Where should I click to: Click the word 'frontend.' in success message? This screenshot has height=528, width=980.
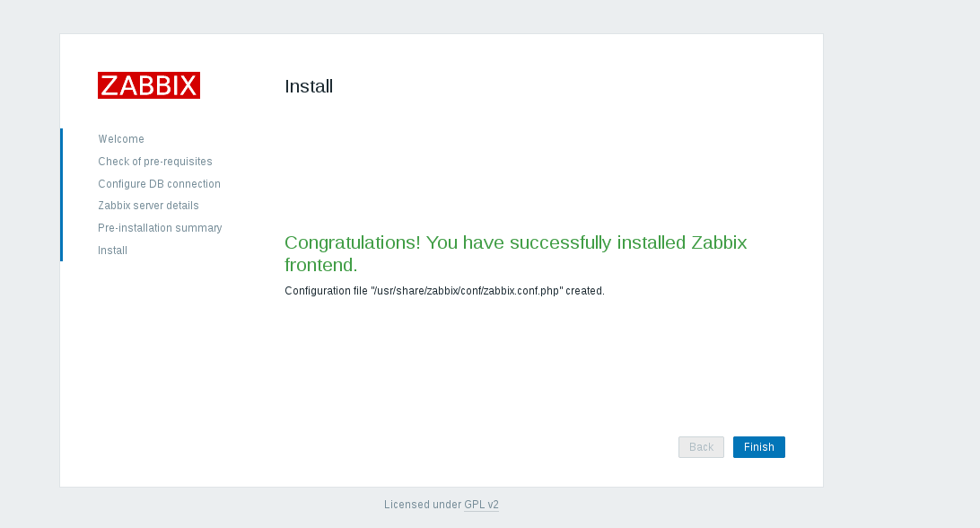tap(320, 265)
